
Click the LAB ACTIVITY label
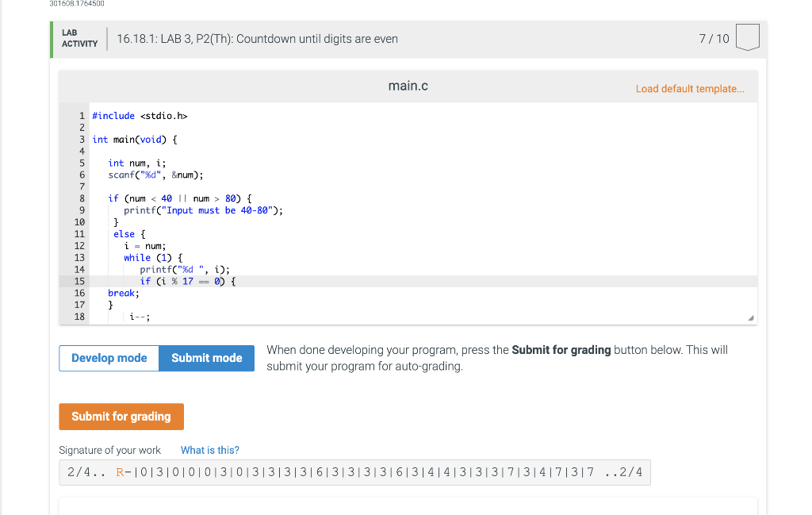point(79,38)
